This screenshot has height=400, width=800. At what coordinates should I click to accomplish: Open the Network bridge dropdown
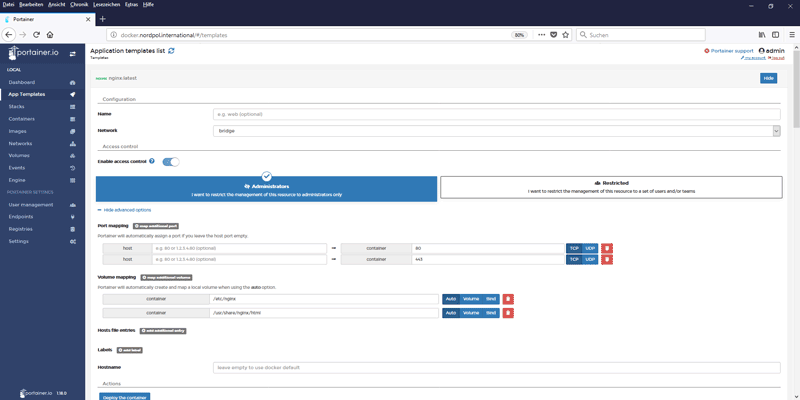click(496, 131)
